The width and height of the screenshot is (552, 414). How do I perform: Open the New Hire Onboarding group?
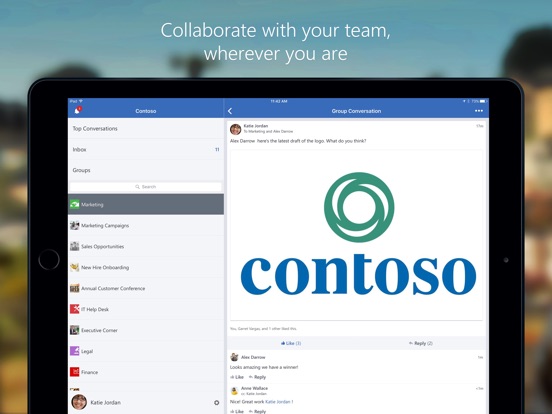point(146,267)
